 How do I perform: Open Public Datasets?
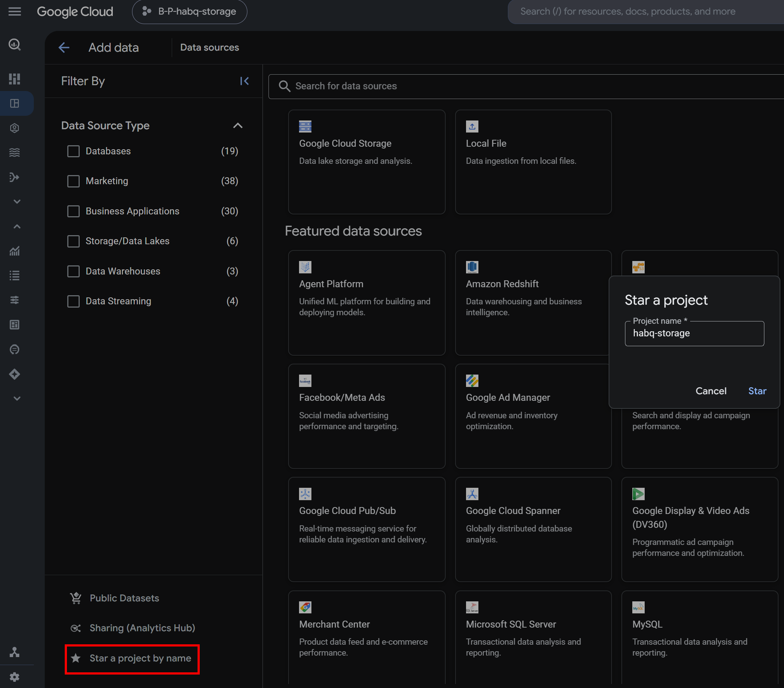[x=124, y=598]
